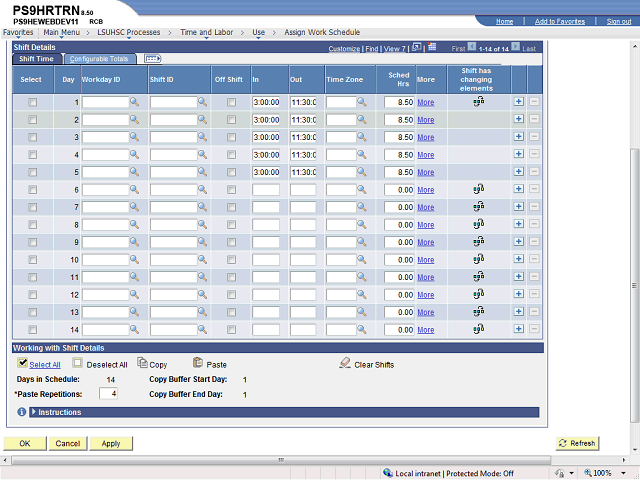Switch to the Configurable Totals tab
Screen dimensions: 640x480
point(98,59)
